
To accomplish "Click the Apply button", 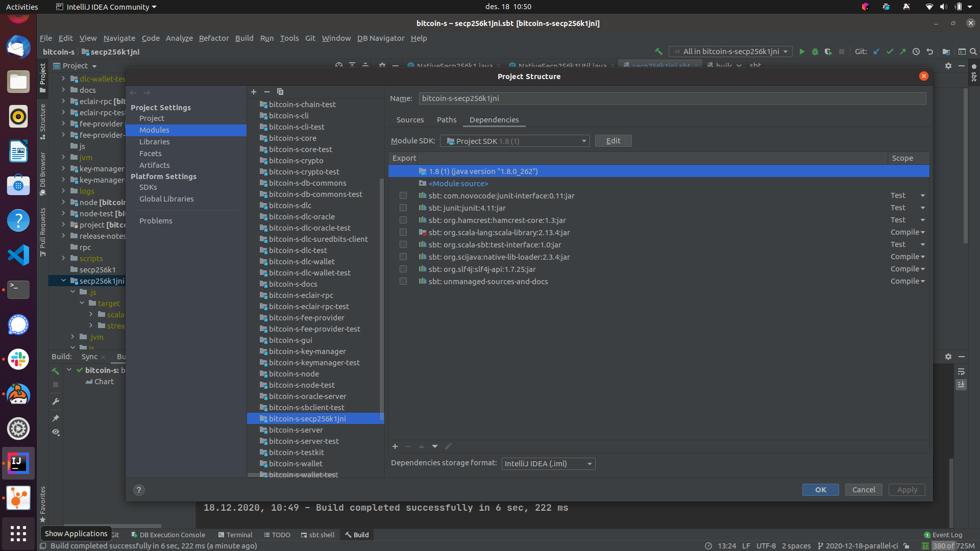I will point(906,490).
